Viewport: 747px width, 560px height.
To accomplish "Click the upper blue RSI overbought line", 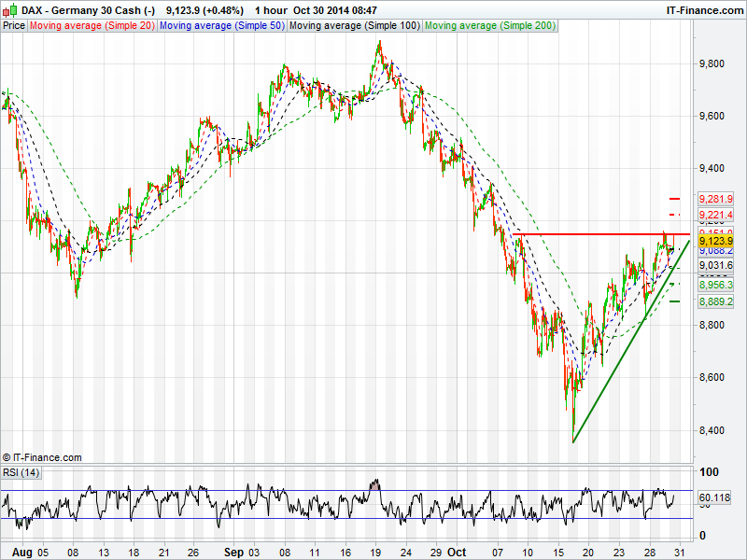I will click(x=346, y=491).
